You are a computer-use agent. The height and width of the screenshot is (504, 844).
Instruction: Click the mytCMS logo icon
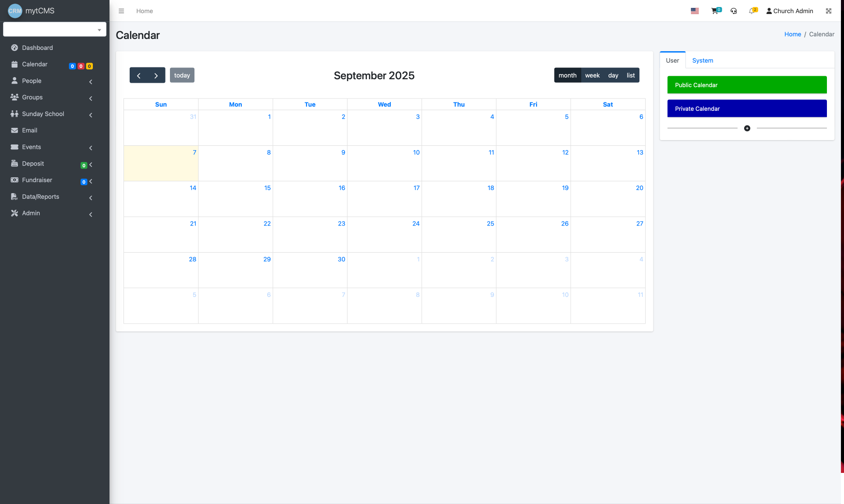(15, 11)
